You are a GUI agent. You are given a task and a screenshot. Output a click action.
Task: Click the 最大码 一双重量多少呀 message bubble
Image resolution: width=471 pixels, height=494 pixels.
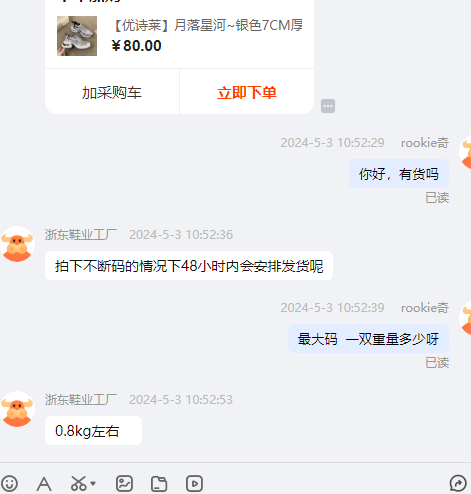point(368,339)
